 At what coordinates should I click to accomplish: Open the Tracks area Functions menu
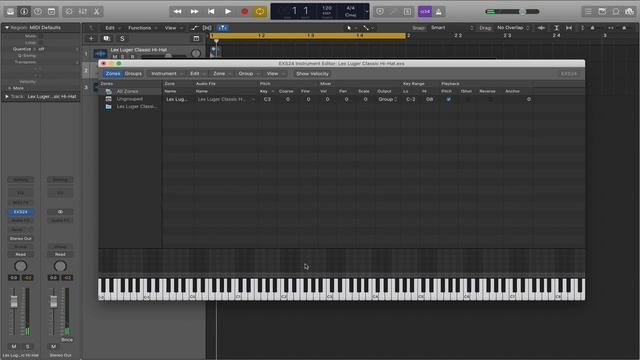[142, 28]
